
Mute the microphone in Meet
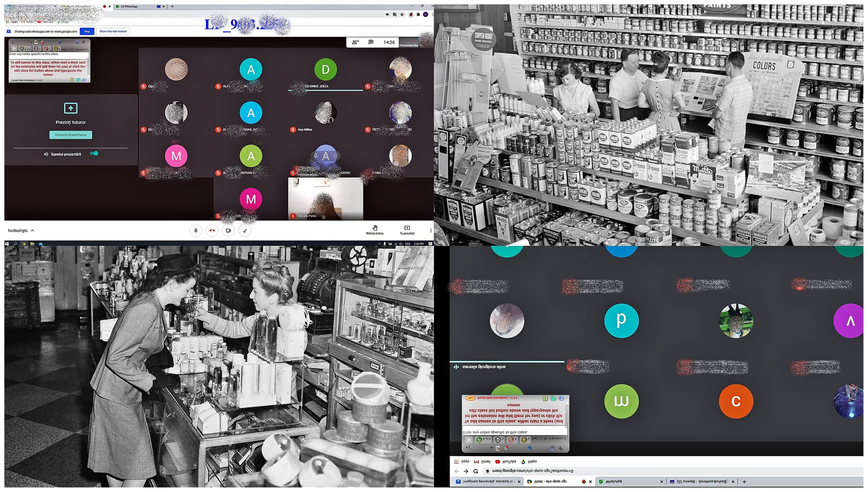196,231
